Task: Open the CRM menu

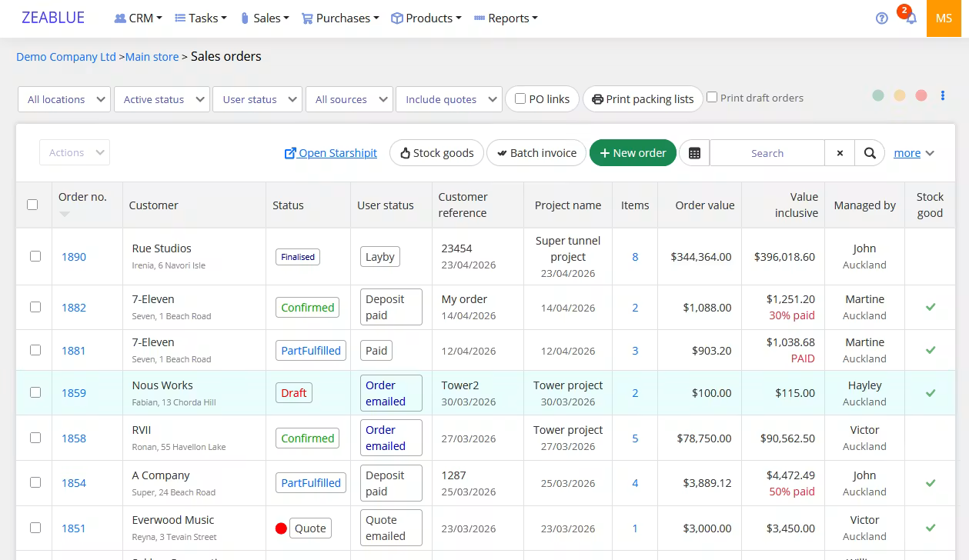Action: point(138,18)
